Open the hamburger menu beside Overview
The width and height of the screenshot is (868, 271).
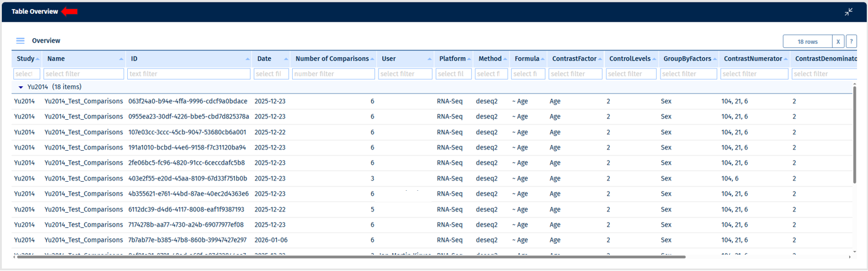point(20,41)
